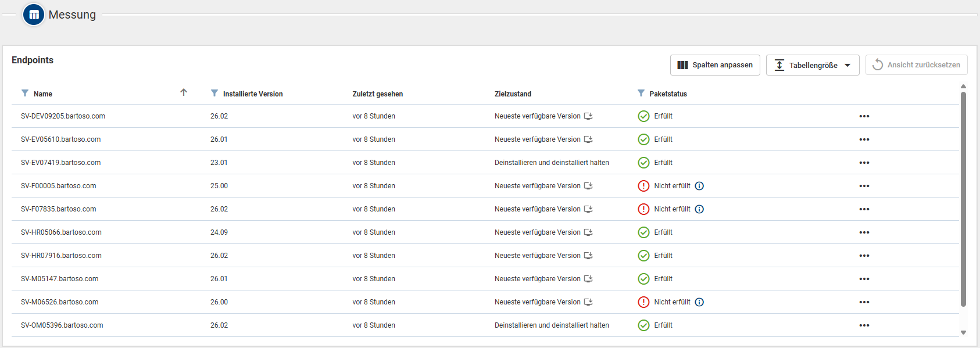Click Erfüllt text in SV-HR07916 row
980x348 pixels.
[x=663, y=256]
